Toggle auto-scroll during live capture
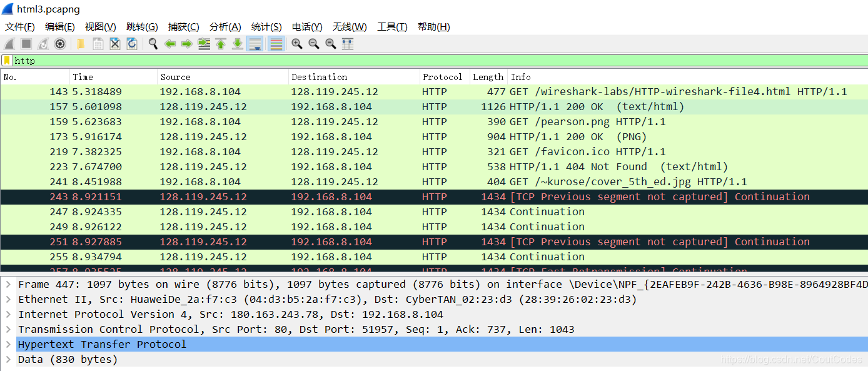This screenshot has width=868, height=371. coord(255,44)
